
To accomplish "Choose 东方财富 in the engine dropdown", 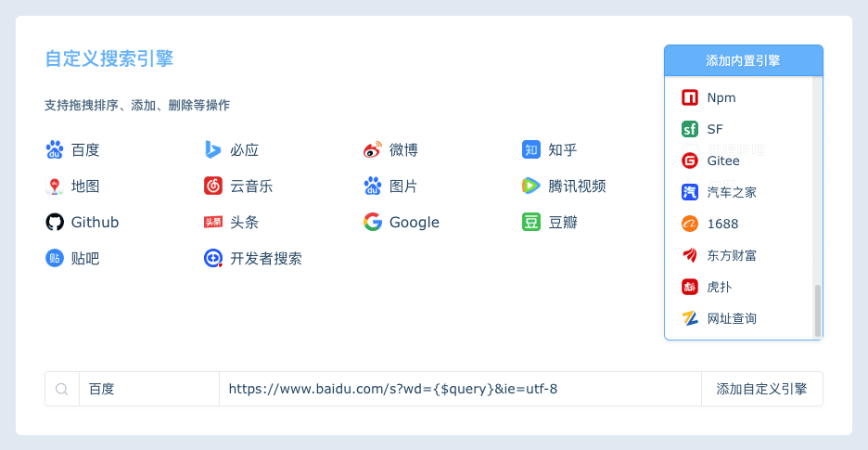I will click(x=731, y=255).
